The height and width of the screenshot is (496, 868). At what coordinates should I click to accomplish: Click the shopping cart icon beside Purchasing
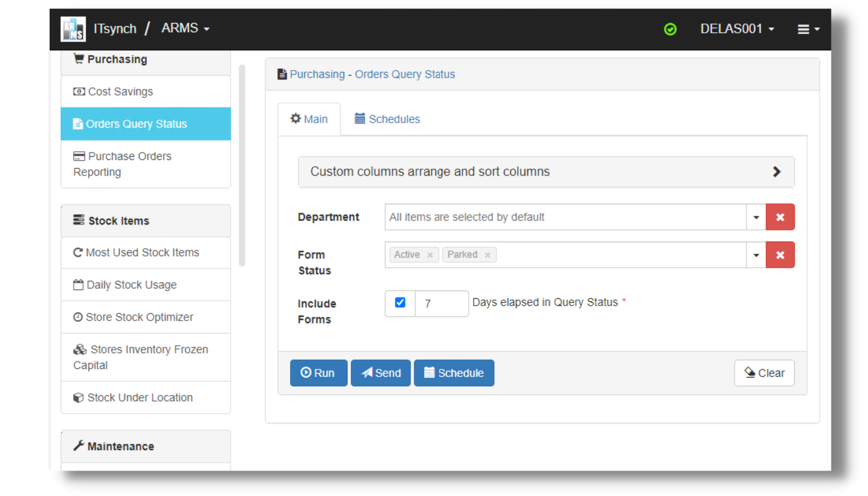(x=78, y=59)
